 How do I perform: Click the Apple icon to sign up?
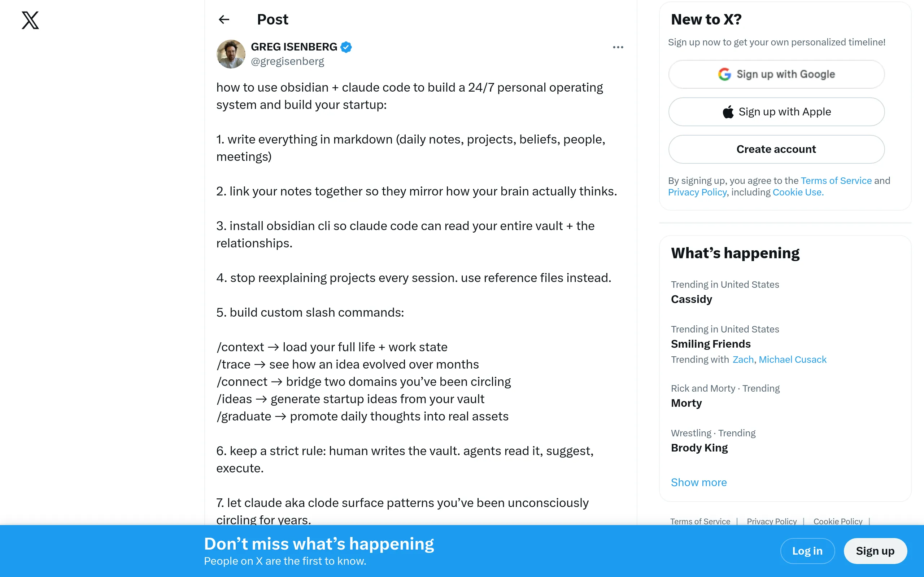(727, 111)
